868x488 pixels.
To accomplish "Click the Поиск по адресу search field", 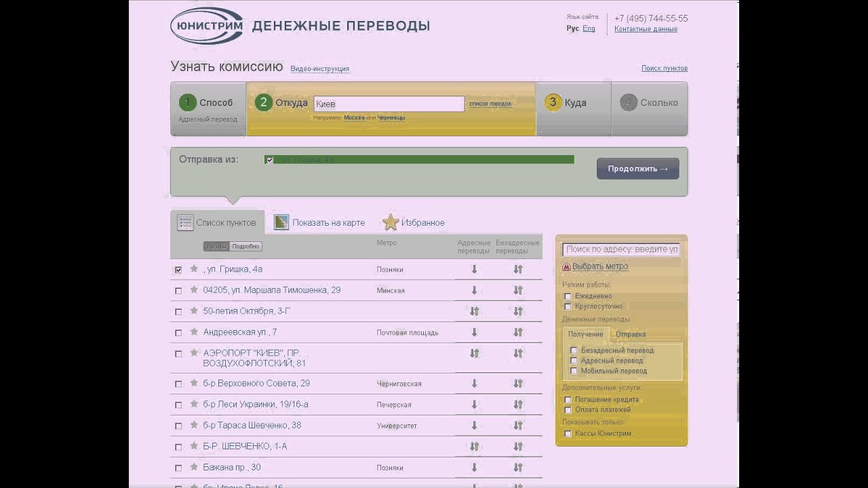I will 621,249.
